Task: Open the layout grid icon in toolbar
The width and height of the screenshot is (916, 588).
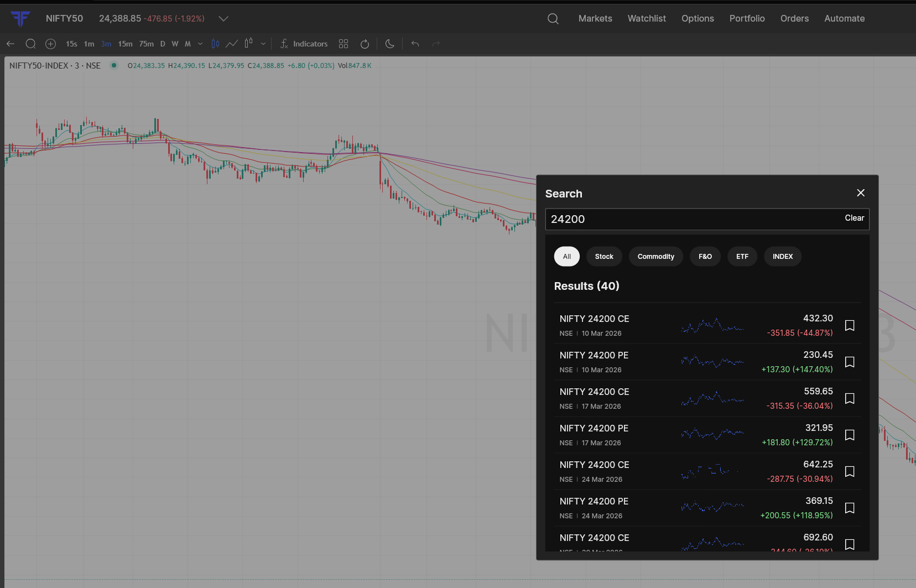Action: [343, 44]
